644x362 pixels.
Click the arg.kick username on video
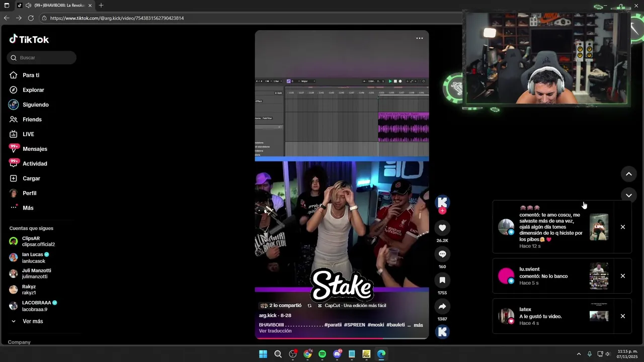click(269, 315)
